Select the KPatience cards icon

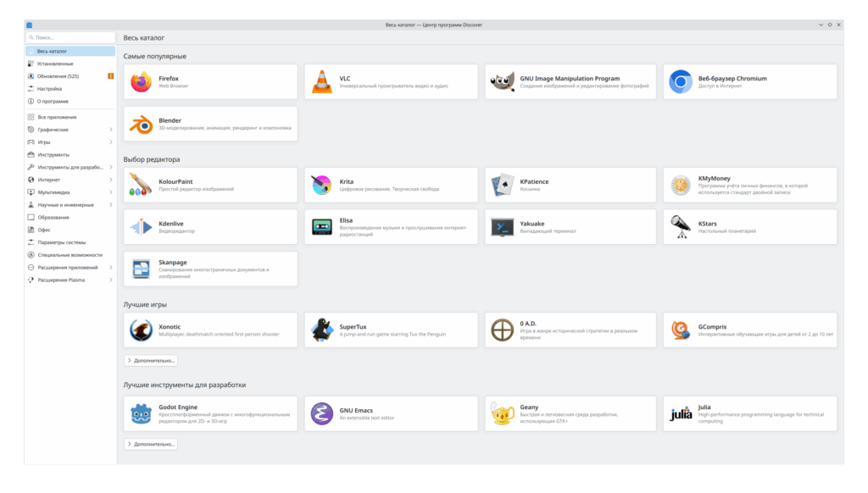(x=502, y=185)
